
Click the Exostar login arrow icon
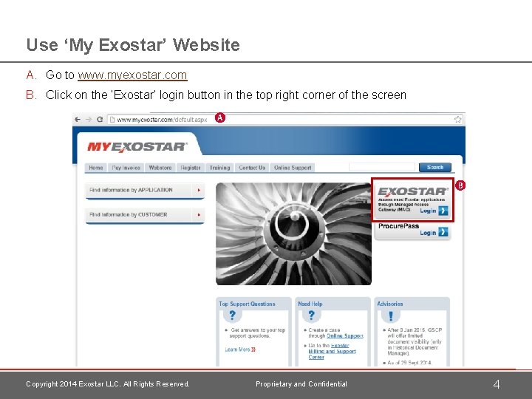point(443,211)
